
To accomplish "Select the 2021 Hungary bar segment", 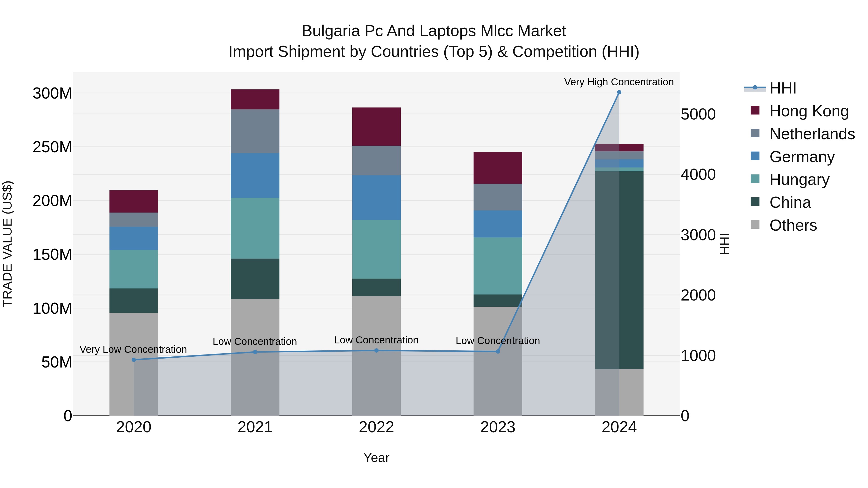I will pyautogui.click(x=255, y=228).
